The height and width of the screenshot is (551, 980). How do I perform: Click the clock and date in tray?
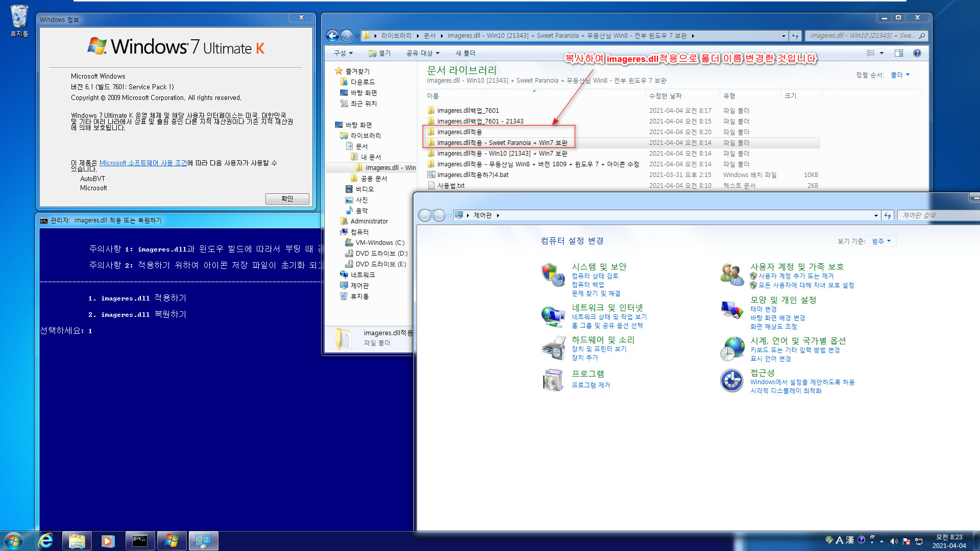click(949, 541)
